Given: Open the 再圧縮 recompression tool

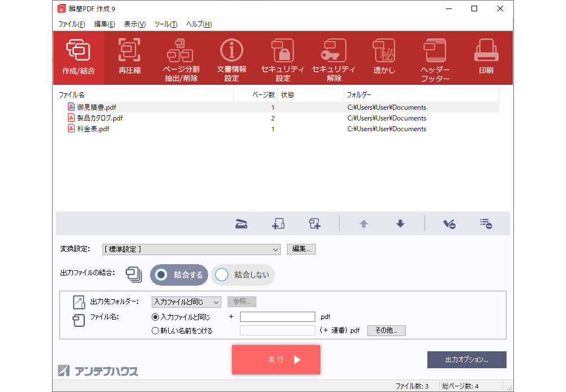Looking at the screenshot, I should pos(130,58).
